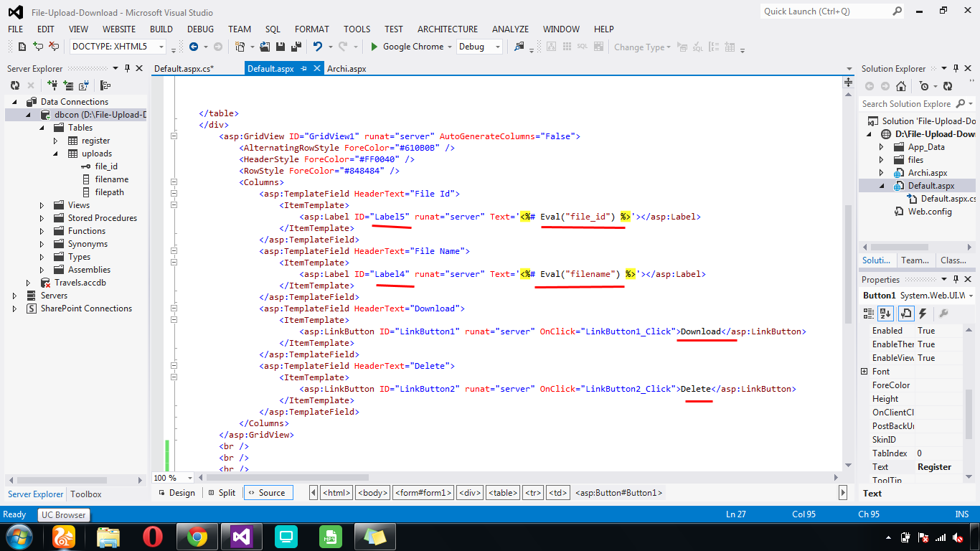Viewport: 980px width, 551px height.
Task: Switch editor to Design view
Action: (176, 493)
